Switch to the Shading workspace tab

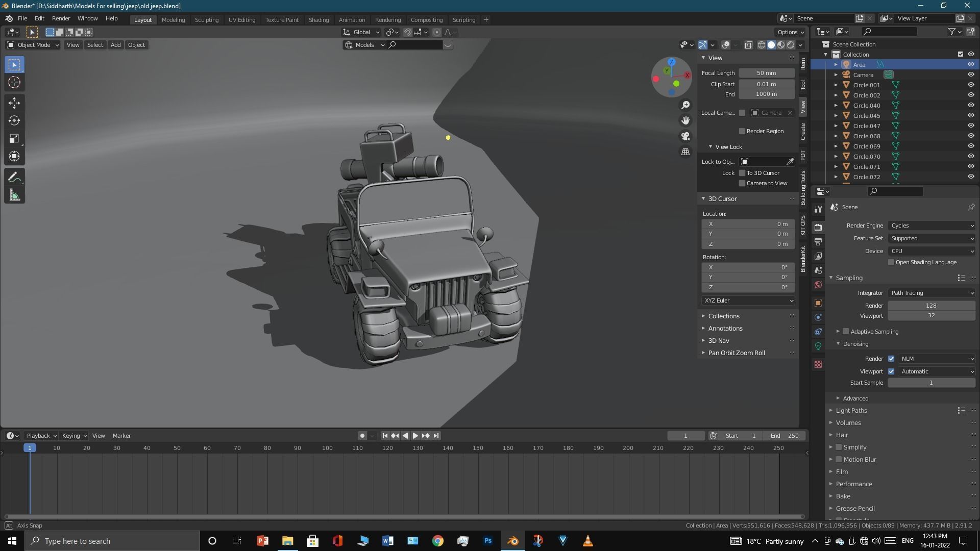pos(318,19)
